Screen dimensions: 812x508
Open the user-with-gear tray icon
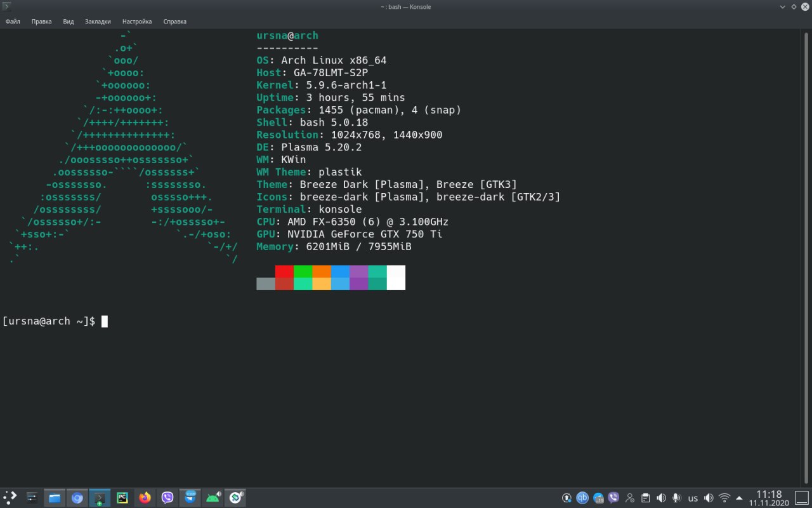[629, 498]
